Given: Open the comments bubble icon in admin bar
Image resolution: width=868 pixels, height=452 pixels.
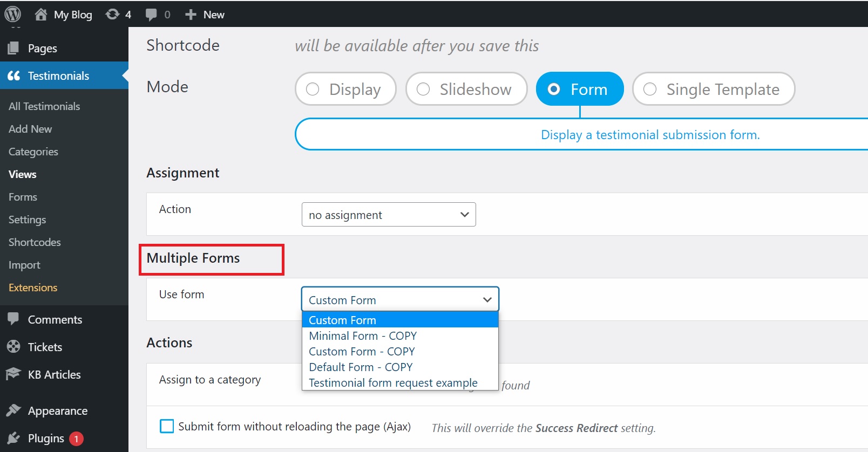Looking at the screenshot, I should [151, 15].
